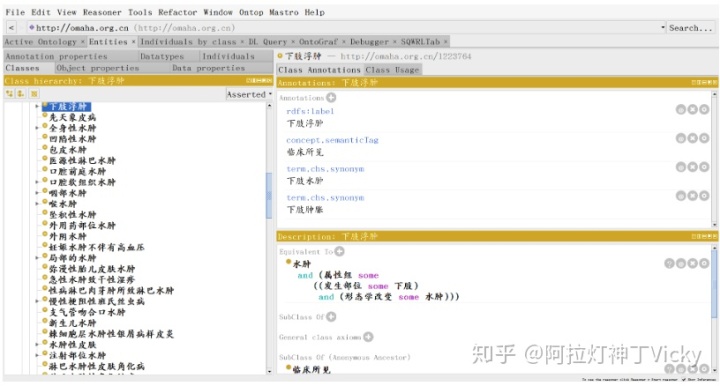The image size is (720, 386).
Task: Remove the concept.semanticTag annotation
Action: [x=692, y=138]
